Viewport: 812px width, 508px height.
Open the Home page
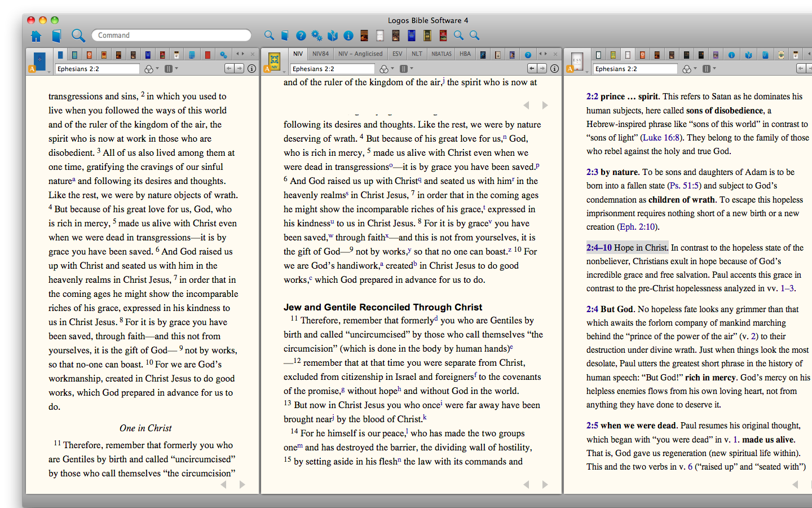(x=36, y=35)
